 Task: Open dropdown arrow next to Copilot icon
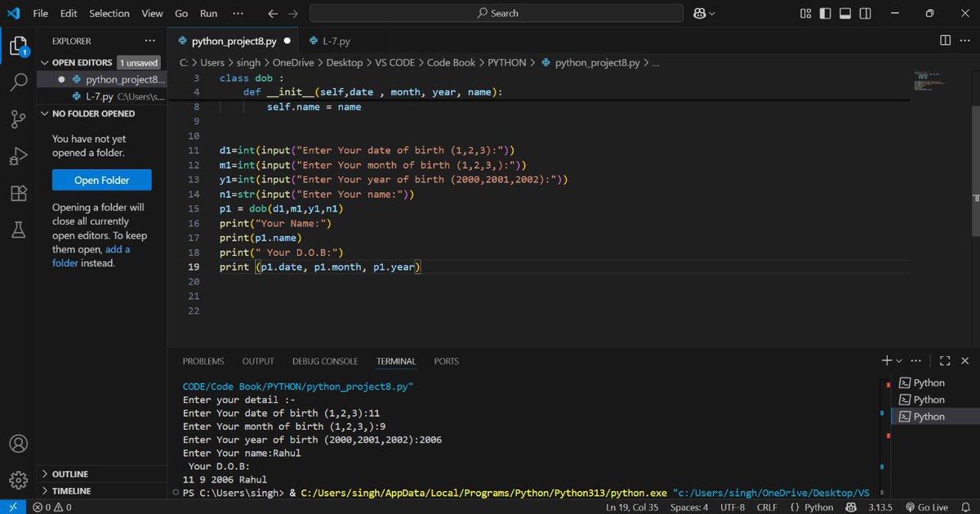coord(712,13)
